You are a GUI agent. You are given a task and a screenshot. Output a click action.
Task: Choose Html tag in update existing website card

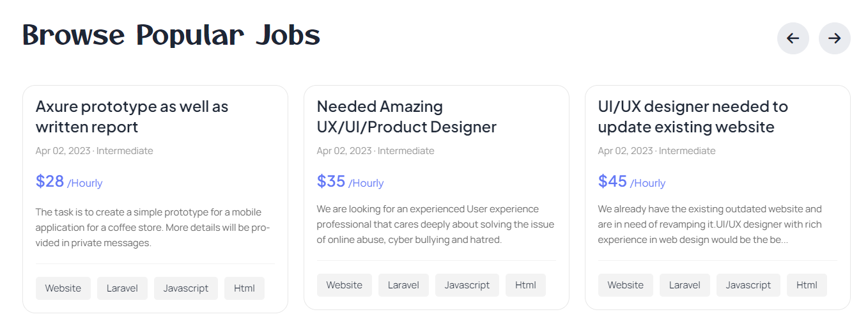point(807,285)
